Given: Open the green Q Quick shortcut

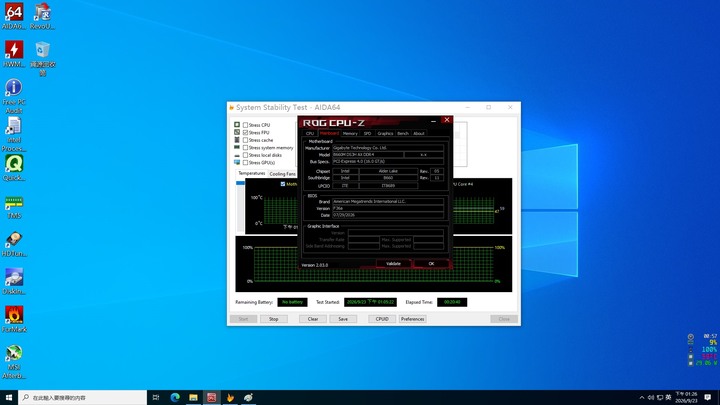Looking at the screenshot, I should point(14,168).
